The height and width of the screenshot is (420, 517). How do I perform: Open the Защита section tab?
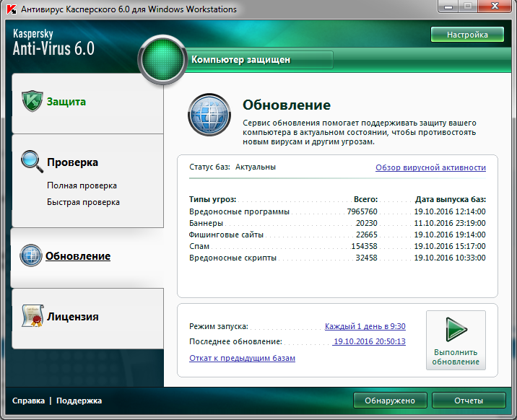(x=66, y=102)
